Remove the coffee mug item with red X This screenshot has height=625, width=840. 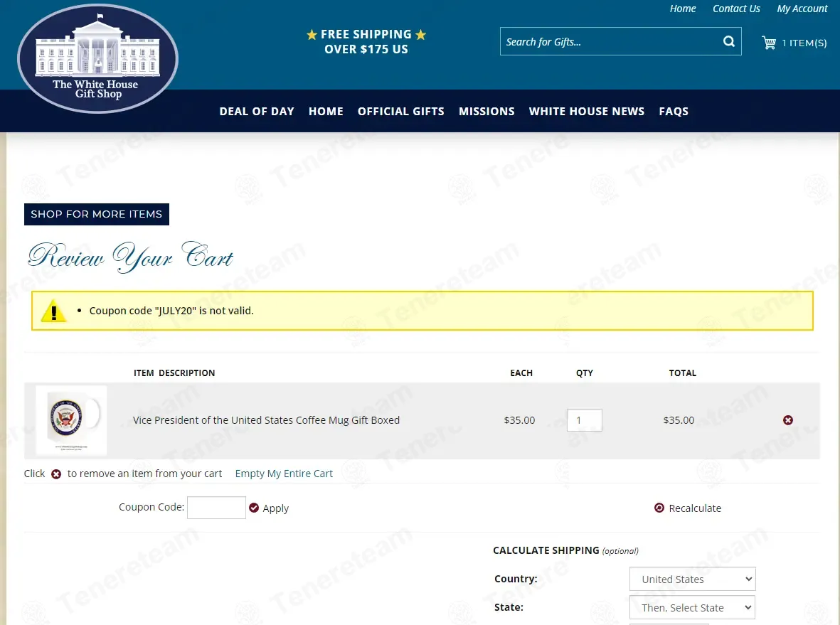787,420
